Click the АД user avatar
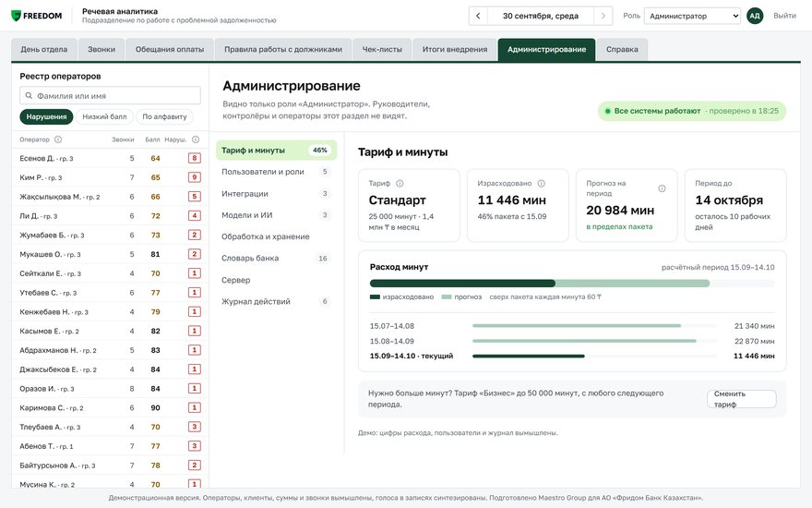 click(755, 16)
